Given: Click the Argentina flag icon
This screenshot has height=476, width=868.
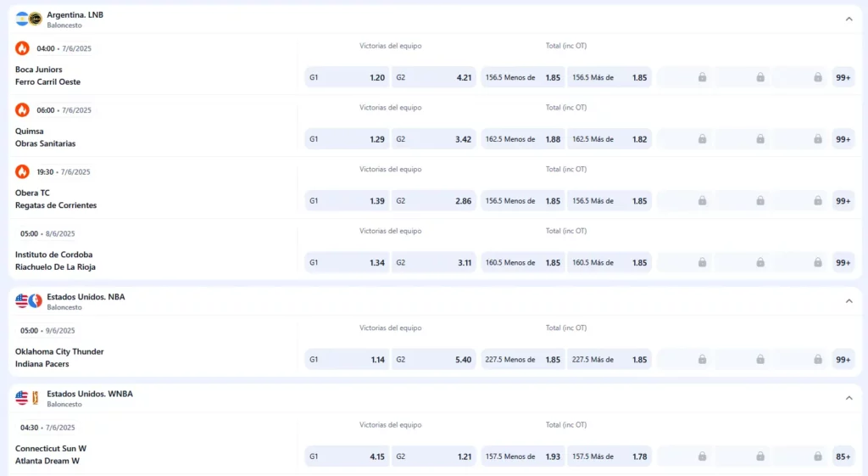Looking at the screenshot, I should [x=22, y=19].
